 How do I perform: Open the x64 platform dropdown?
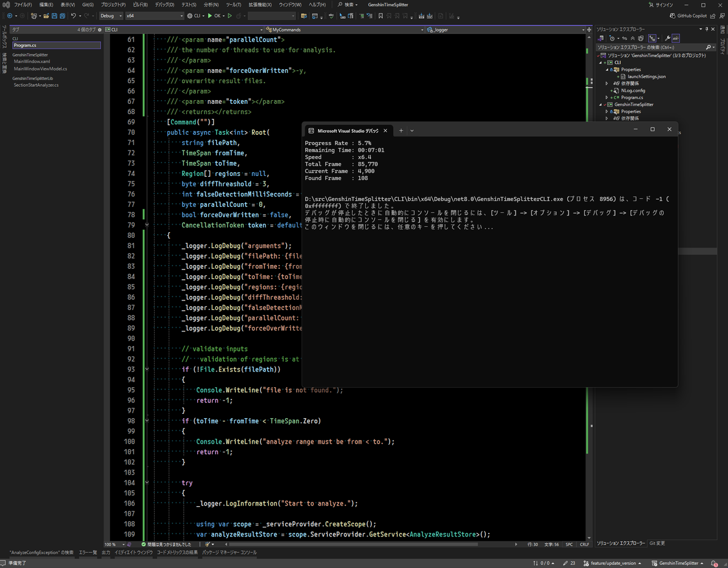pyautogui.click(x=155, y=15)
